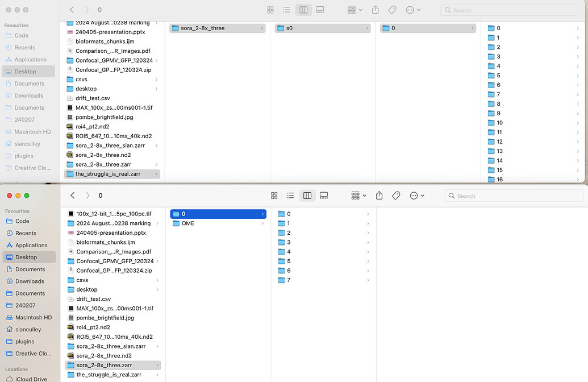
Task: Go back in the bottom Finder window
Action: coord(73,196)
